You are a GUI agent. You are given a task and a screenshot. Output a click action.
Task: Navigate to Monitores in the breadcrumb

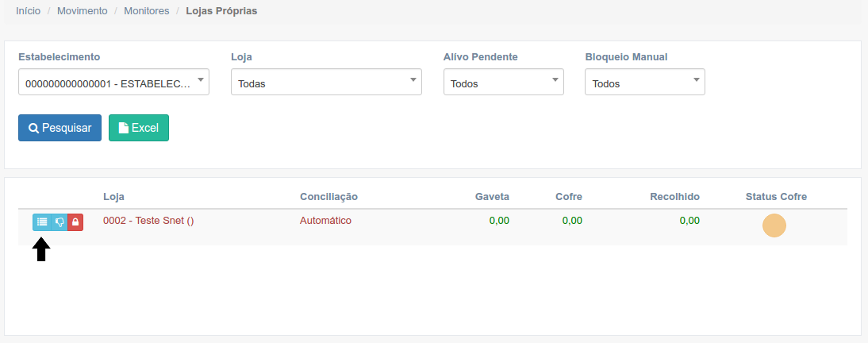[146, 11]
